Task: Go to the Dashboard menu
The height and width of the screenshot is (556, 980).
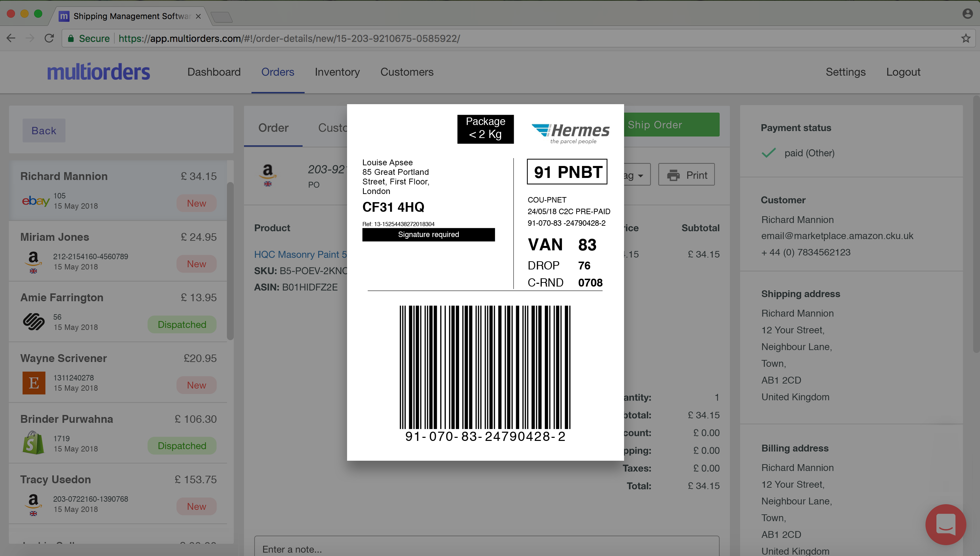Action: point(214,72)
